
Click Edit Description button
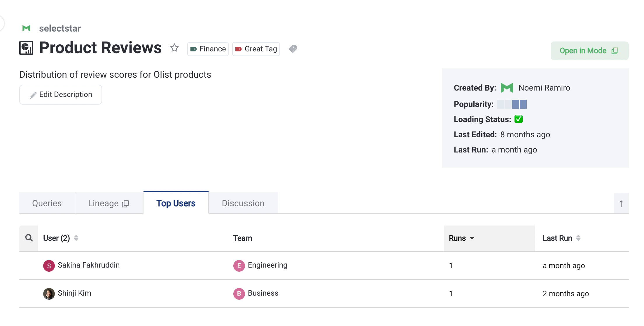[x=61, y=95]
